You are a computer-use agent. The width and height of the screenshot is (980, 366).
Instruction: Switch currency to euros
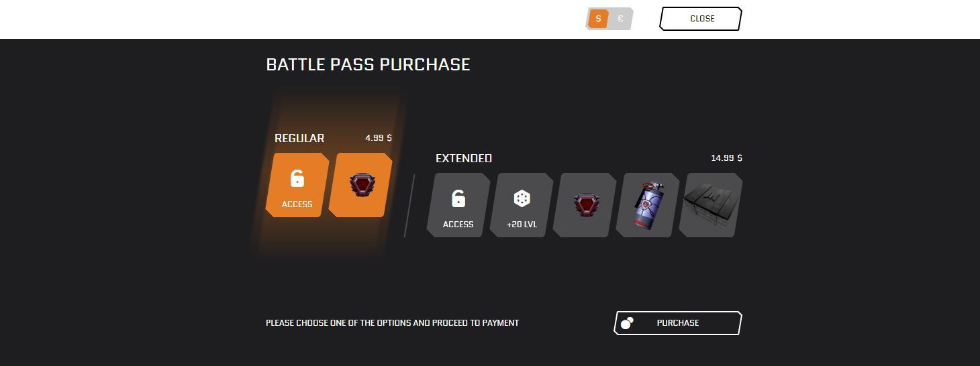pos(621,19)
